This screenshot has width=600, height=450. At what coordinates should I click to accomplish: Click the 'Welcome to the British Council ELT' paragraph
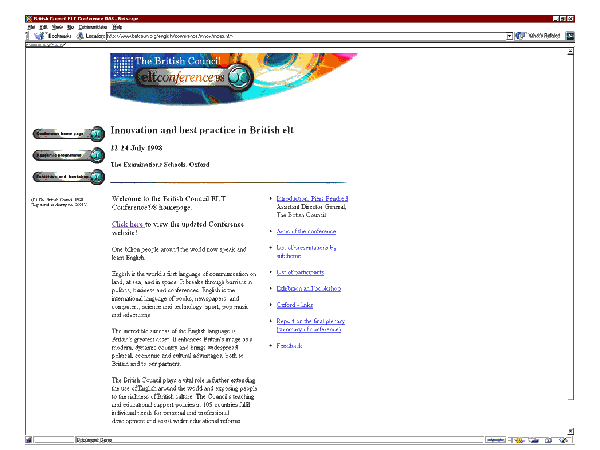(169, 203)
